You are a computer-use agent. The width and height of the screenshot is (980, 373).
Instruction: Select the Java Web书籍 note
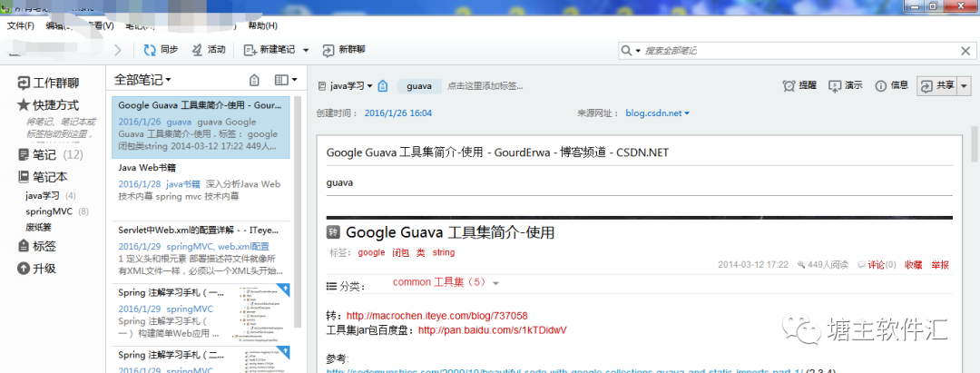pyautogui.click(x=201, y=190)
